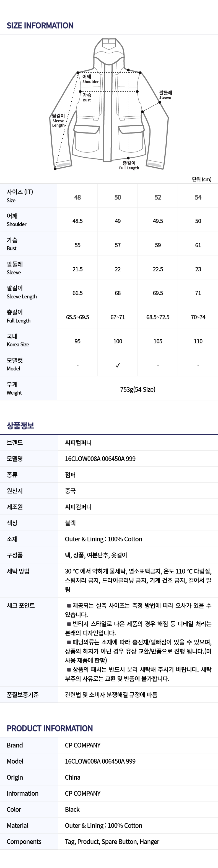Click the model cut checkmark under size 50
Viewport: 218px width, 868px height.
[118, 365]
